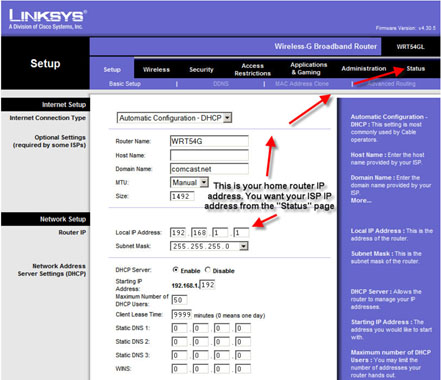Viewport: 441px width, 380px height.
Task: Click the WRT54GL model label
Action: tap(410, 47)
